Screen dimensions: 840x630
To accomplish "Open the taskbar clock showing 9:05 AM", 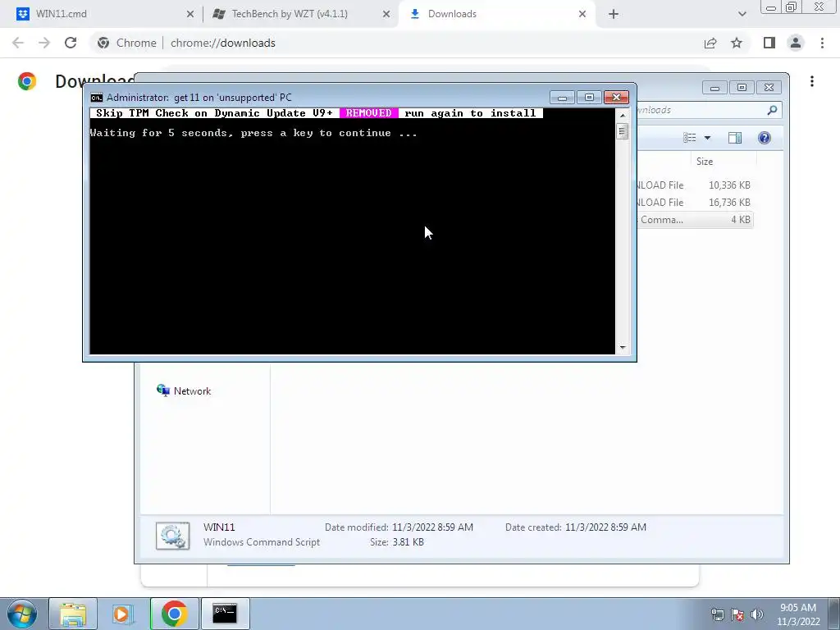I will point(798,614).
